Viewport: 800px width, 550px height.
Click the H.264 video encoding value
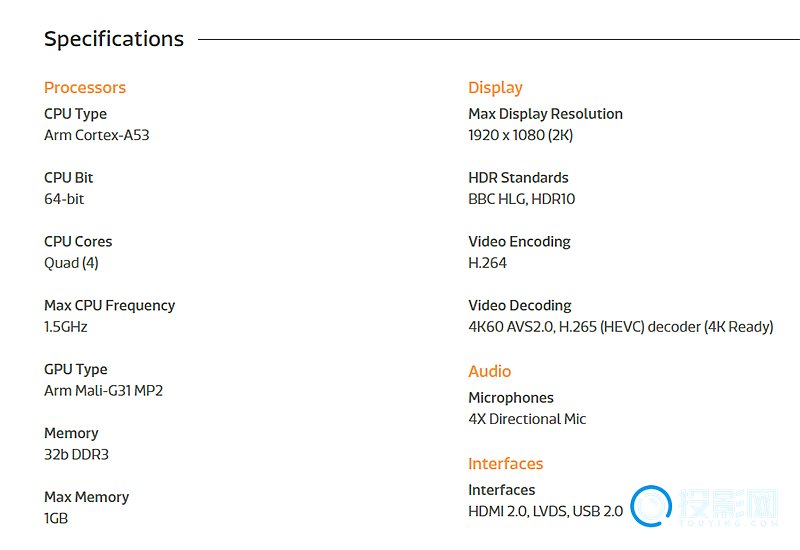[x=487, y=263]
